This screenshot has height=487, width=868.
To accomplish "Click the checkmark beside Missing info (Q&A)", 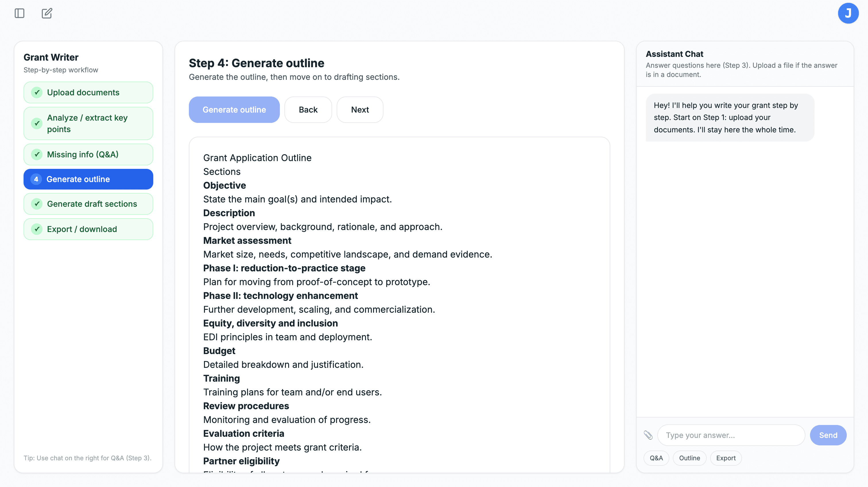I will [x=37, y=154].
